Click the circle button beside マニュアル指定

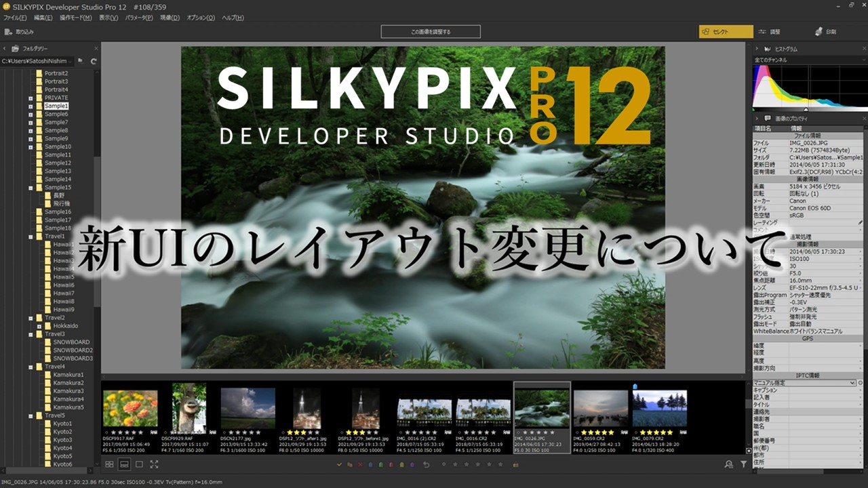(x=861, y=383)
